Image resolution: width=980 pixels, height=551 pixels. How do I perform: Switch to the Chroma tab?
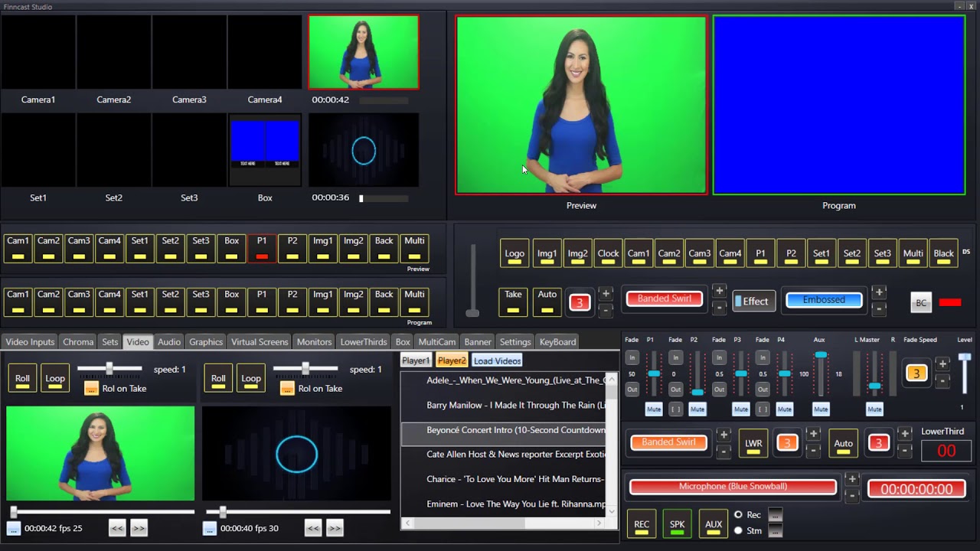pyautogui.click(x=78, y=342)
